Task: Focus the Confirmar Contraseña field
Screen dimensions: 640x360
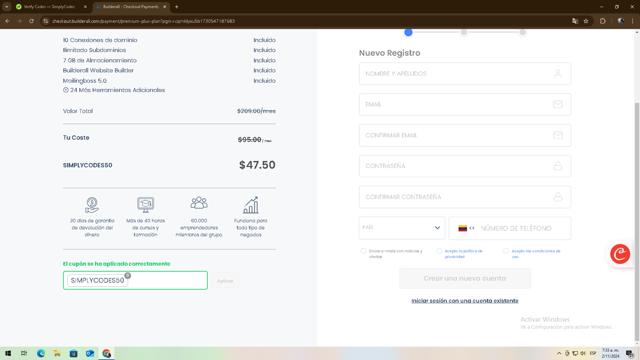Action: (465, 197)
